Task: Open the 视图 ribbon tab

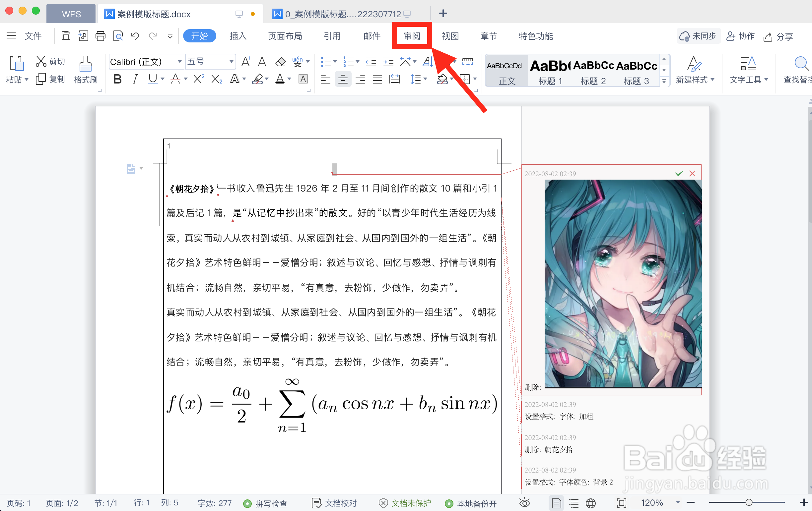Action: point(450,36)
